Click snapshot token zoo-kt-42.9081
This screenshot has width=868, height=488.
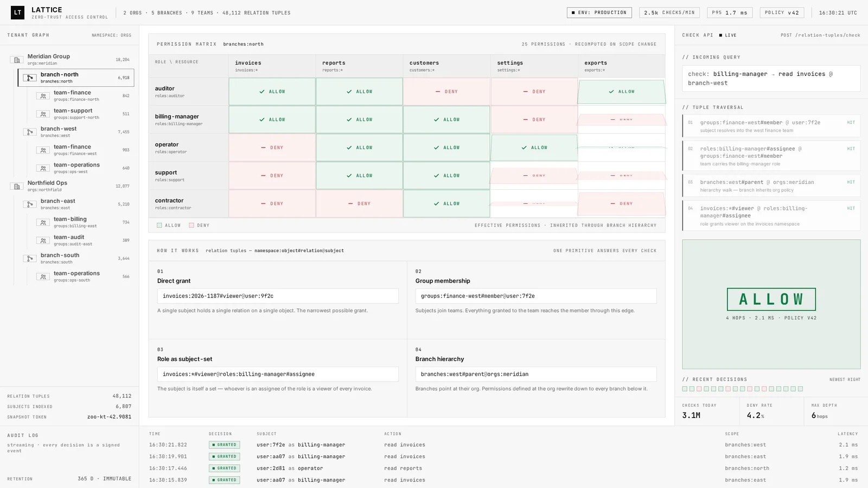click(109, 417)
